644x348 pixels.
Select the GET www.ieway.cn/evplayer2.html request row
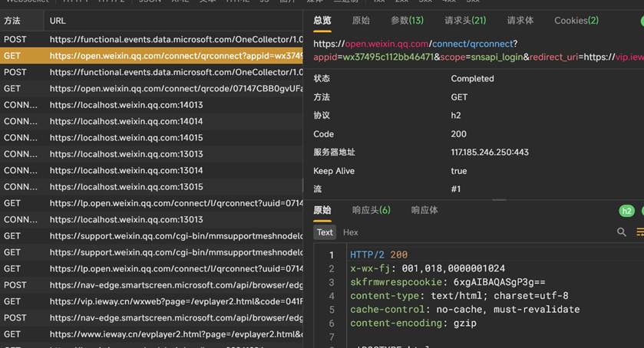tap(151, 334)
